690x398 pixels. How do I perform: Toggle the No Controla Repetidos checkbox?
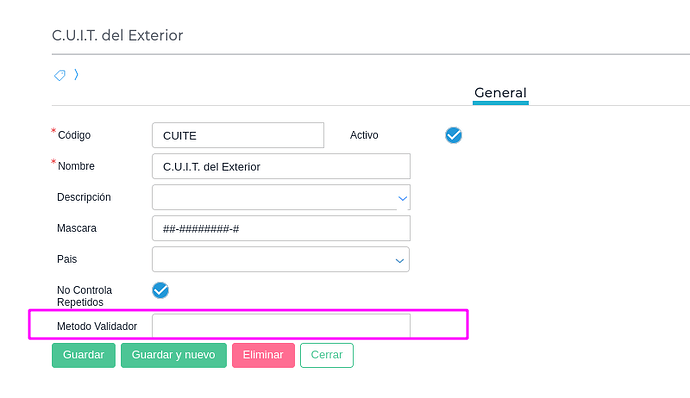pyautogui.click(x=161, y=290)
